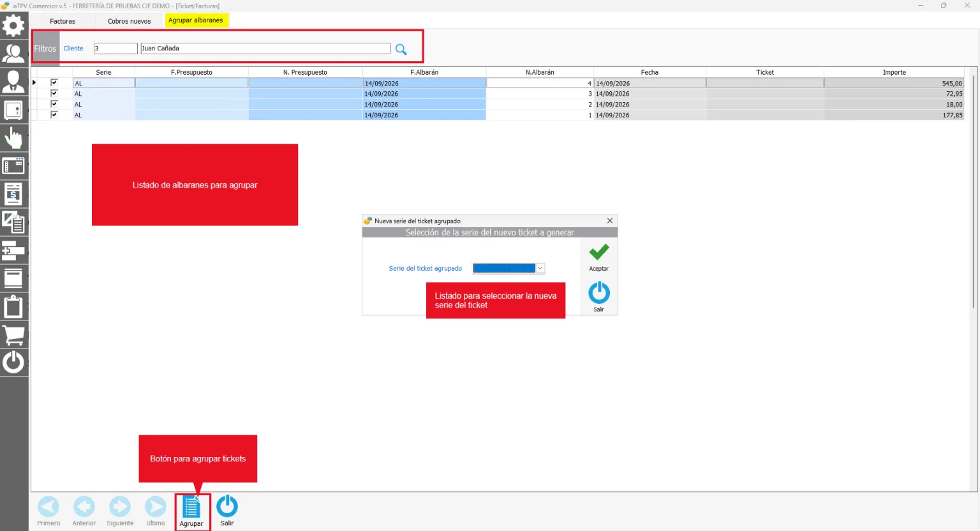Screen dimensions: 980x531
Task: Click the client name field Juan Cañada
Action: 265,49
